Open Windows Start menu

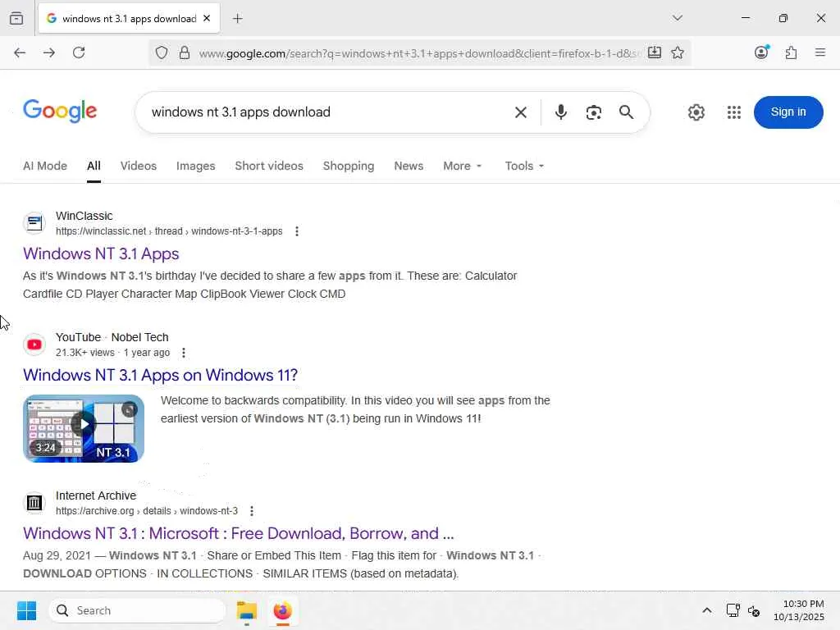tap(26, 610)
